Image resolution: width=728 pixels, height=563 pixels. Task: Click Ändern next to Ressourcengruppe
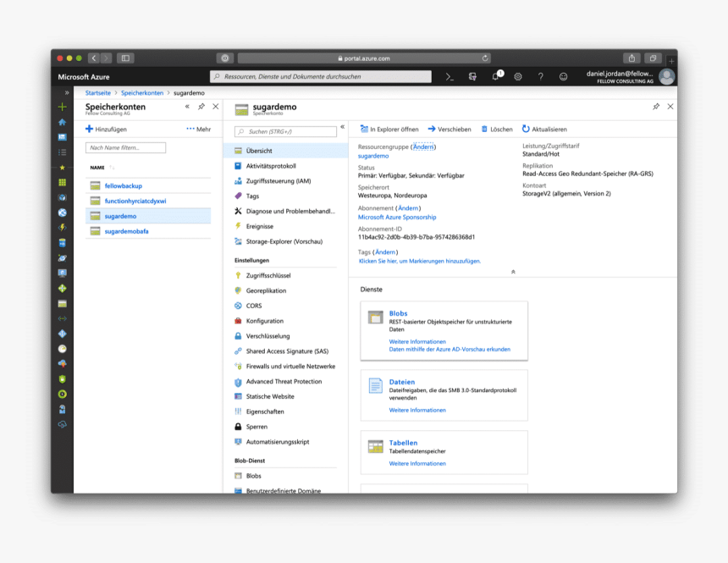423,146
